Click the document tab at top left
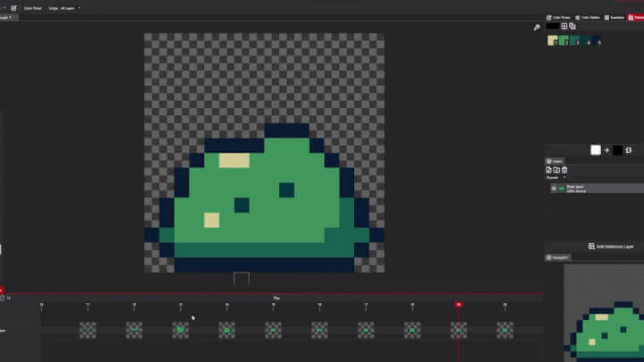Image resolution: width=644 pixels, height=362 pixels. point(7,18)
